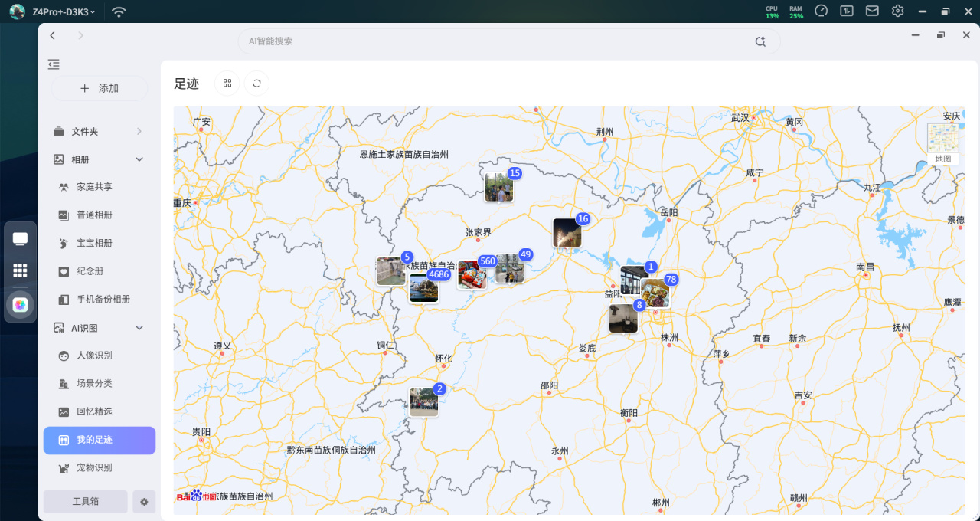Open the photo cluster with 560 photos
The width and height of the screenshot is (980, 521).
click(472, 274)
